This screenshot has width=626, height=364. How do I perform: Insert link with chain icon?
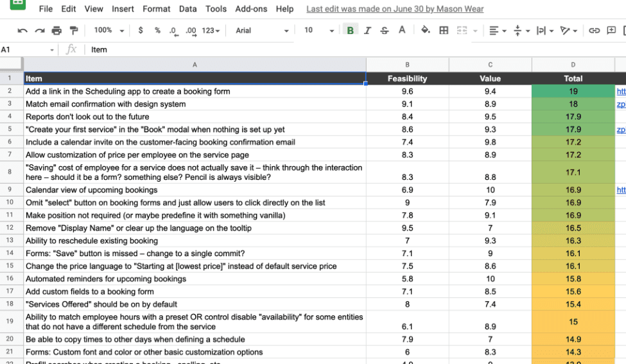594,30
